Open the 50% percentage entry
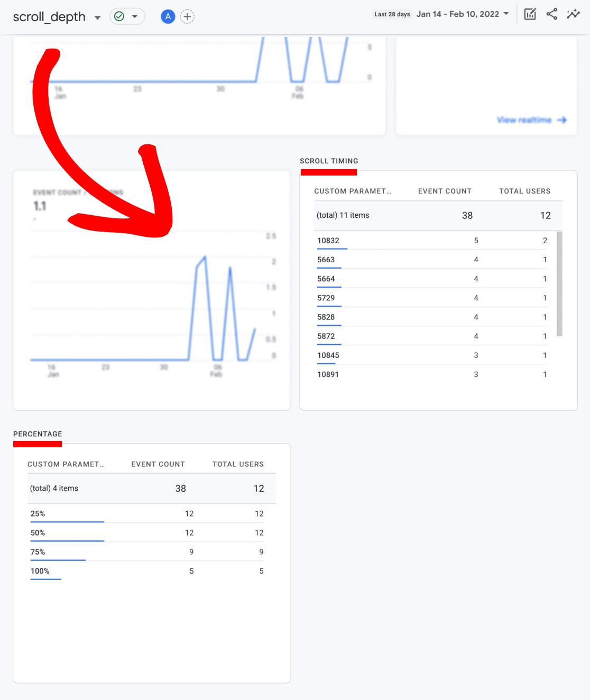Viewport: 590px width, 700px height. (x=38, y=532)
